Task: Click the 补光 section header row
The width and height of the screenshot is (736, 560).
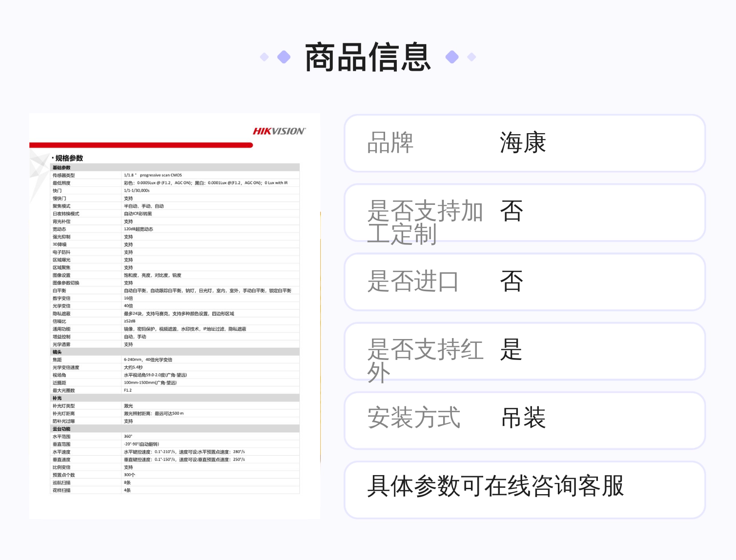Action: click(x=175, y=398)
